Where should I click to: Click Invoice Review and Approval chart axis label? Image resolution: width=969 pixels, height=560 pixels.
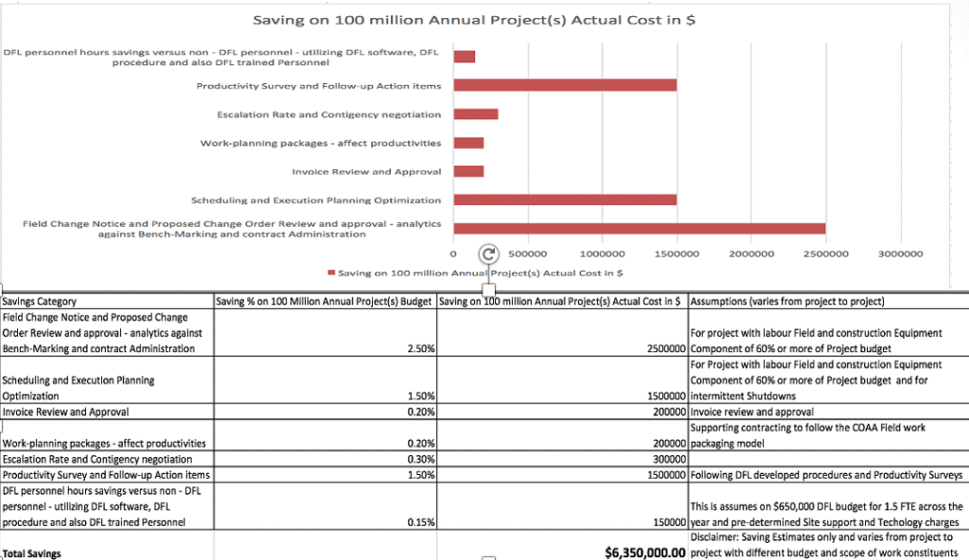click(x=366, y=171)
